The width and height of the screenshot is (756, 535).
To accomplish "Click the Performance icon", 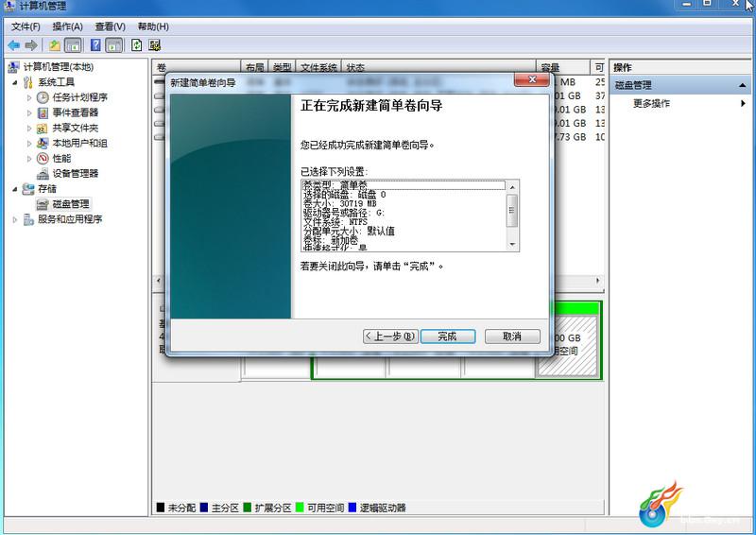I will (x=43, y=158).
